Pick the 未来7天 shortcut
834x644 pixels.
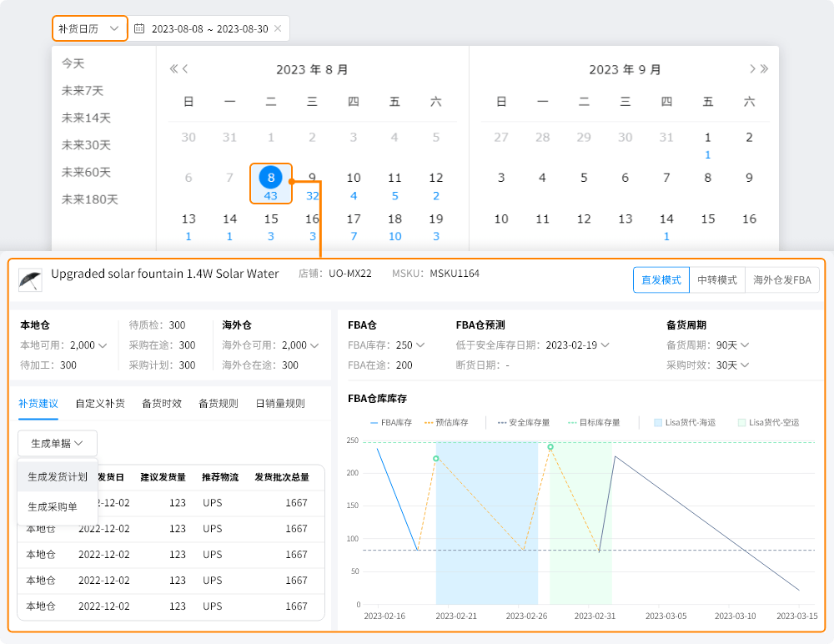(83, 90)
